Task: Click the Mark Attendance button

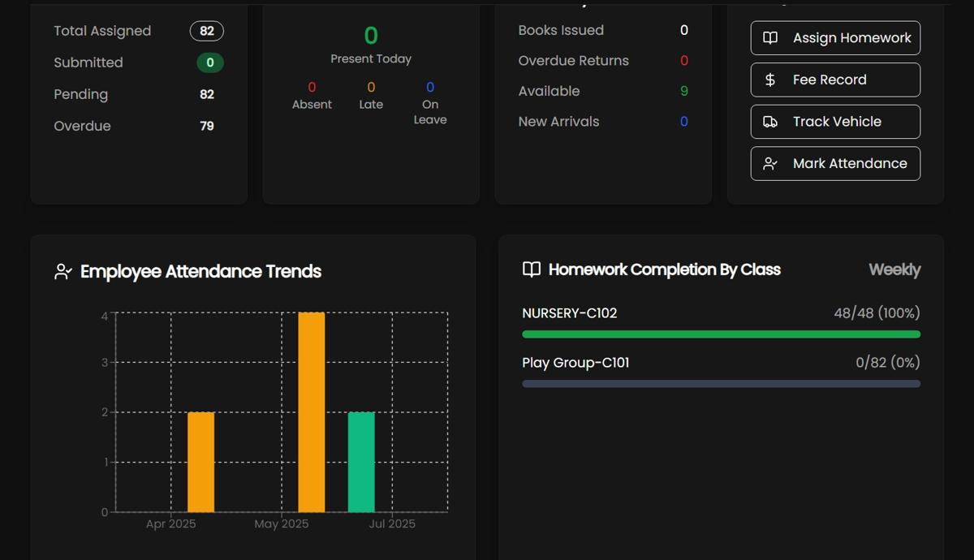Action: tap(835, 163)
